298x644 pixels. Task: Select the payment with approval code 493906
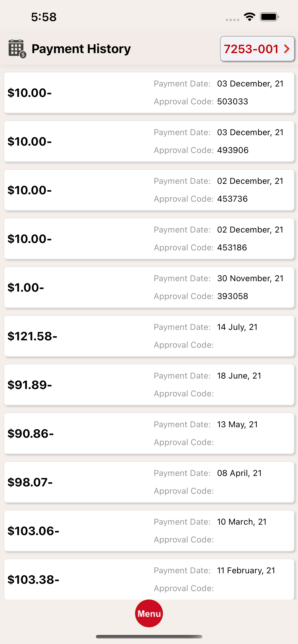coord(149,141)
